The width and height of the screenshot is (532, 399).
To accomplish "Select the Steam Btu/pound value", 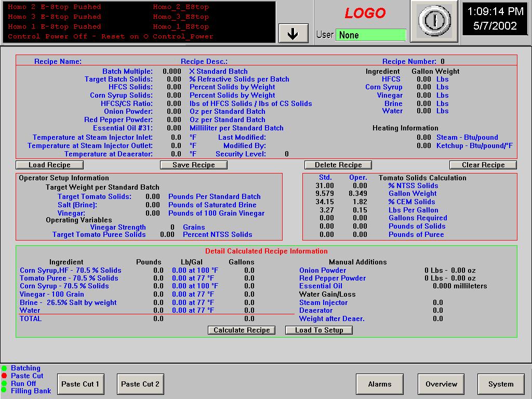I will point(424,137).
